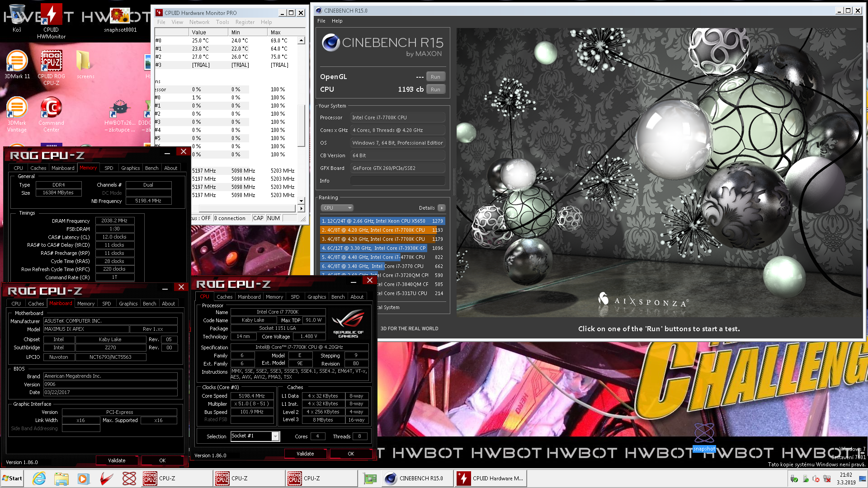868x488 pixels.
Task: Open the Koš recycle bin icon
Action: (17, 18)
